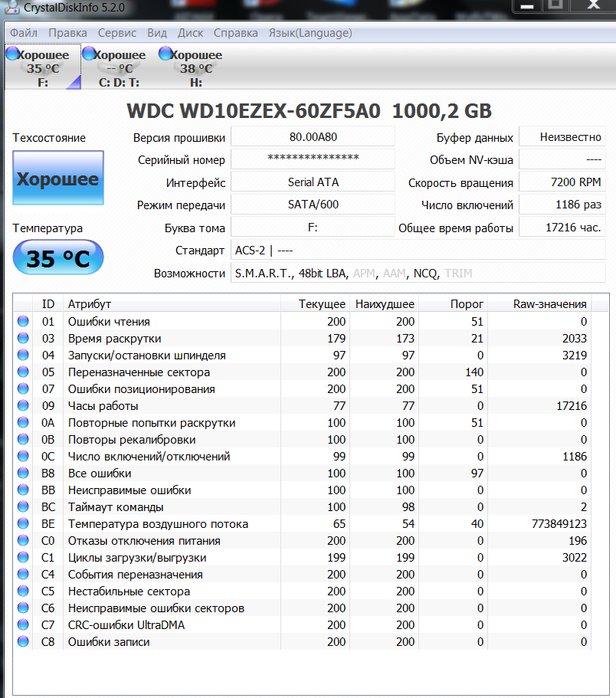Viewport: 616px width, 698px height.
Task: Click the attribute name Повторные попытки раскрутки
Action: 152,423
